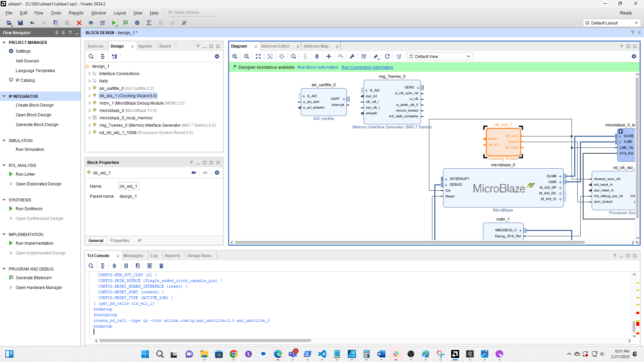
Task: Undo the last action with the back-arrow icon
Action: (32, 23)
